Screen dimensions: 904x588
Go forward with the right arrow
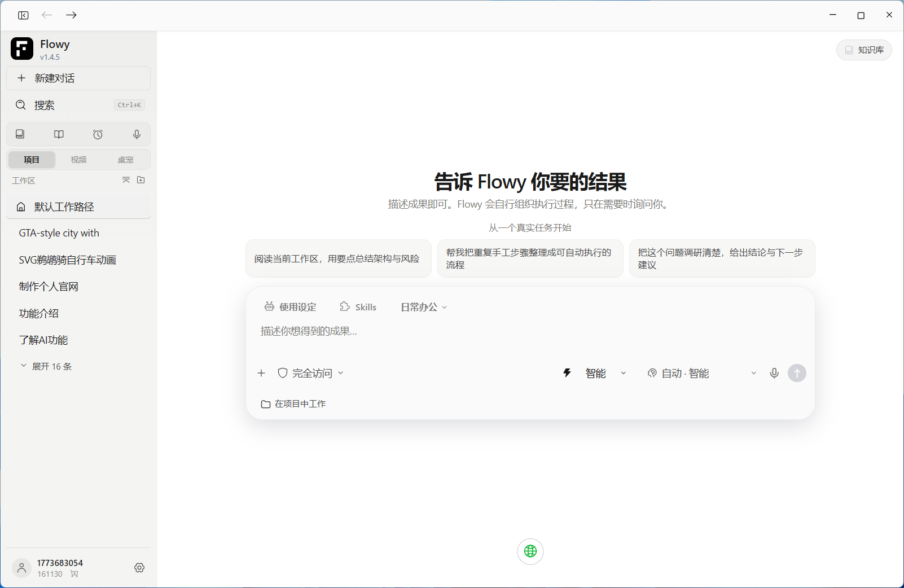click(x=71, y=15)
